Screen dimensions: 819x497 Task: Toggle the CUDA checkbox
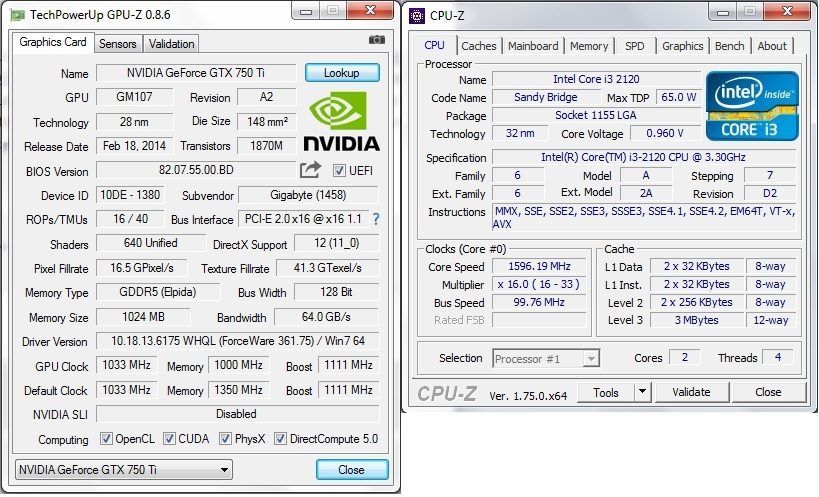click(x=169, y=439)
